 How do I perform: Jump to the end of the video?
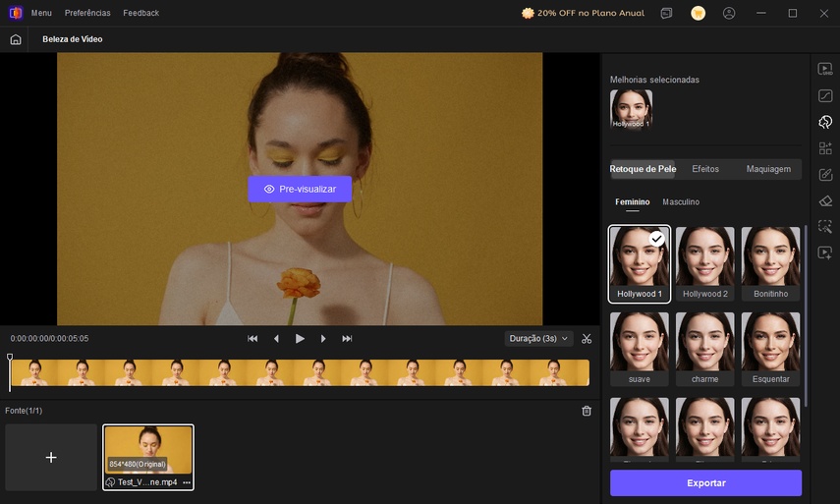[347, 339]
